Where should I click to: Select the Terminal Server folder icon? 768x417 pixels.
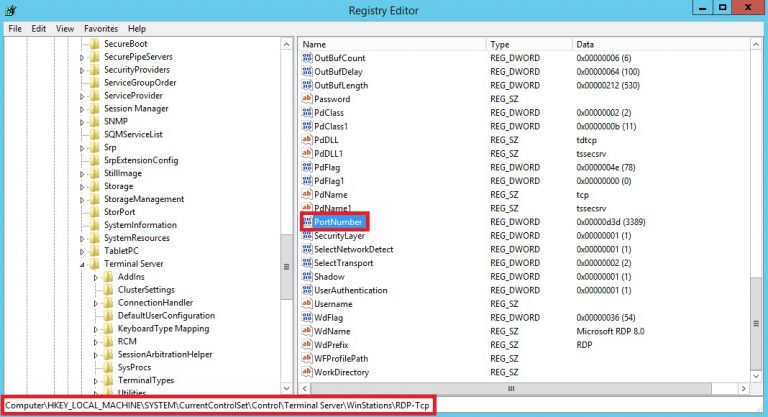[95, 264]
